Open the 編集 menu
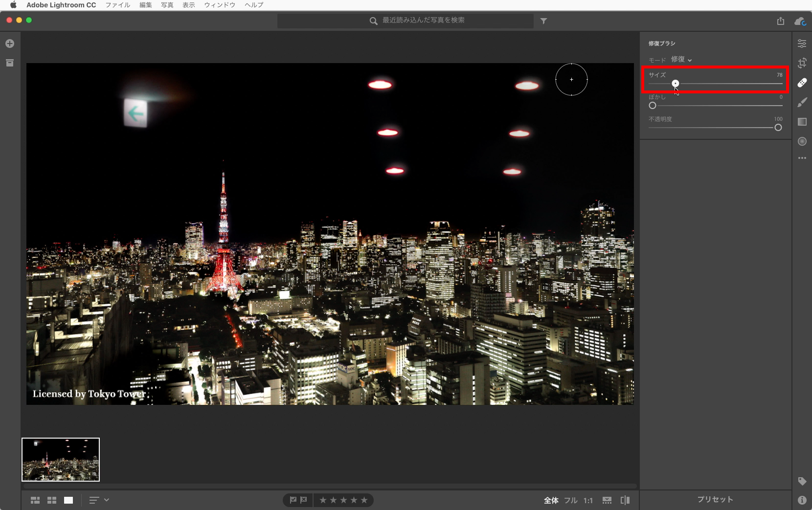 pos(146,5)
